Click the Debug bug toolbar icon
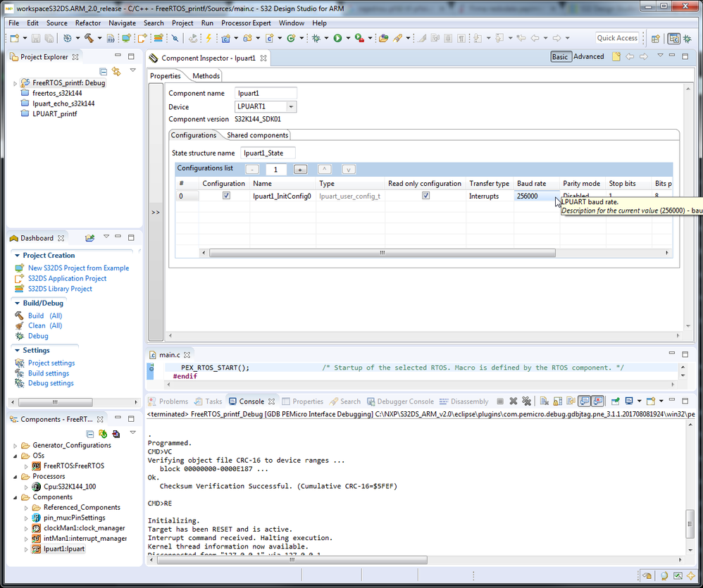 pyautogui.click(x=316, y=39)
